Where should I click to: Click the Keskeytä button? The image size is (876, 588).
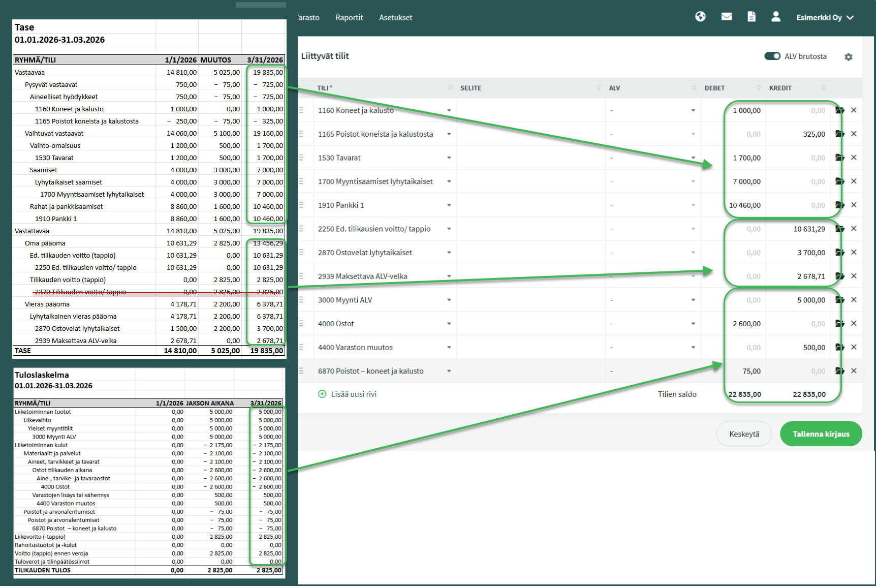tap(744, 434)
